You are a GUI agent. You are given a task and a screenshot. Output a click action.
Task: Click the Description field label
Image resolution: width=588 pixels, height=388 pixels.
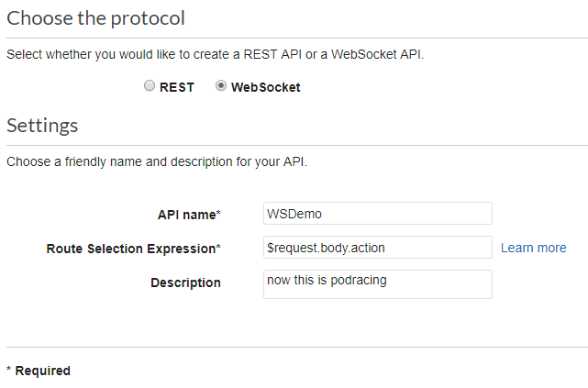(185, 283)
